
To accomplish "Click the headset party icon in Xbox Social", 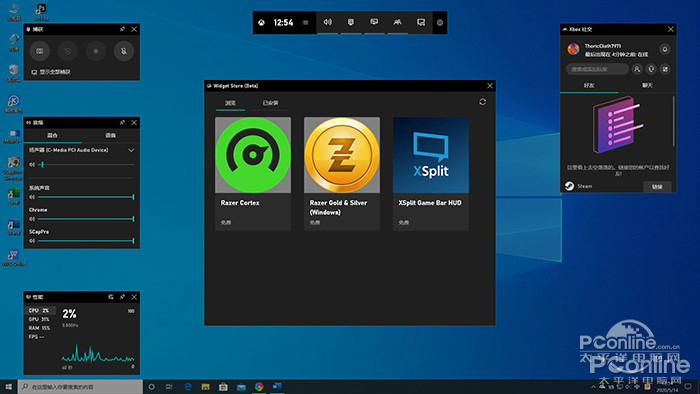I will coord(651,69).
